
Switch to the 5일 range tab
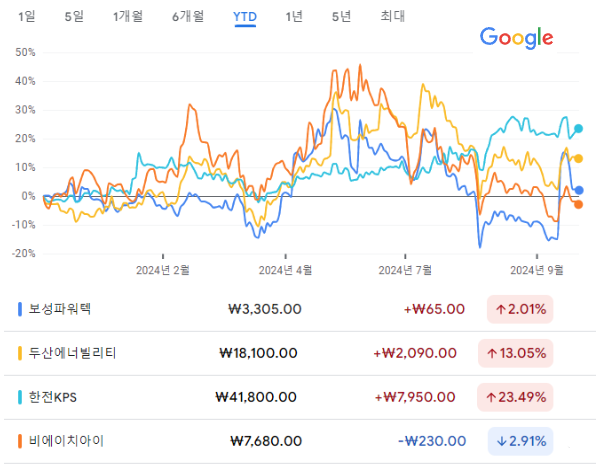tap(74, 16)
